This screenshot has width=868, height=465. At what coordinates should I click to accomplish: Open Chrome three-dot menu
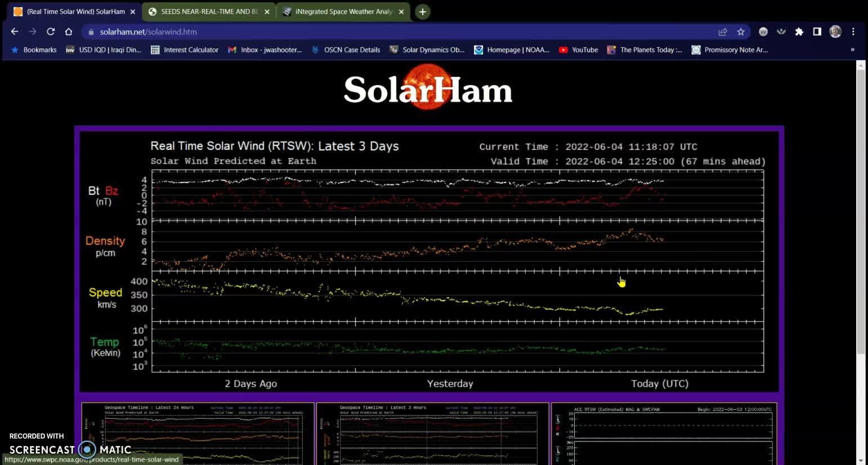click(853, 32)
